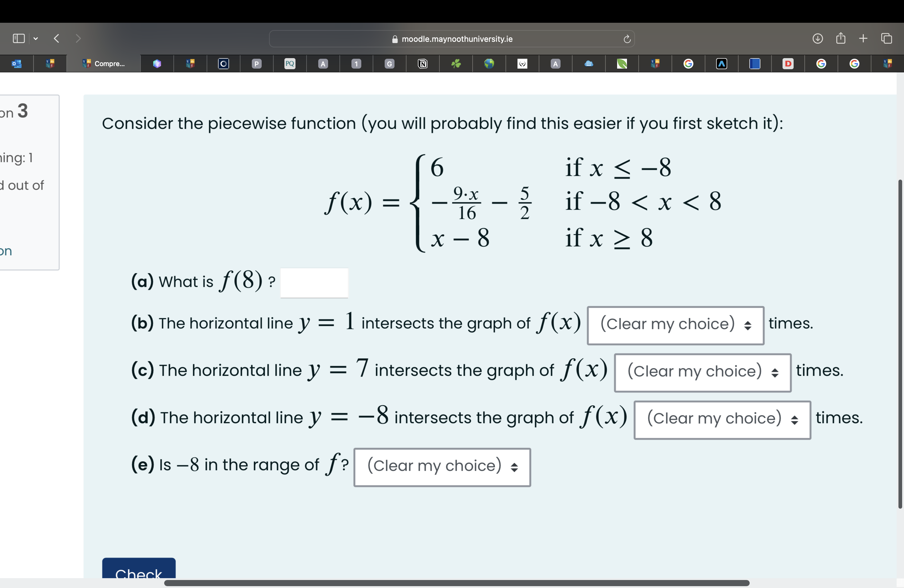The height and width of the screenshot is (588, 904).
Task: Click the "if −8 < x < 8" condition
Action: click(643, 201)
